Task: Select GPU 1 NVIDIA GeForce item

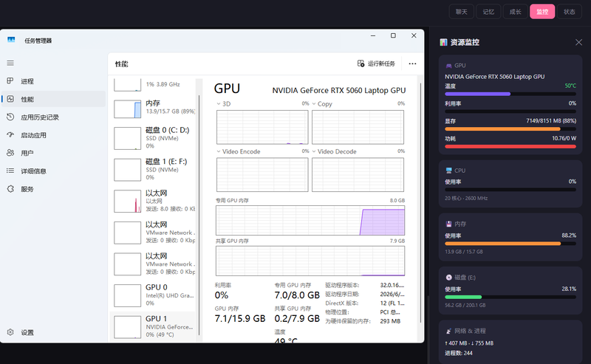Action: click(x=154, y=326)
